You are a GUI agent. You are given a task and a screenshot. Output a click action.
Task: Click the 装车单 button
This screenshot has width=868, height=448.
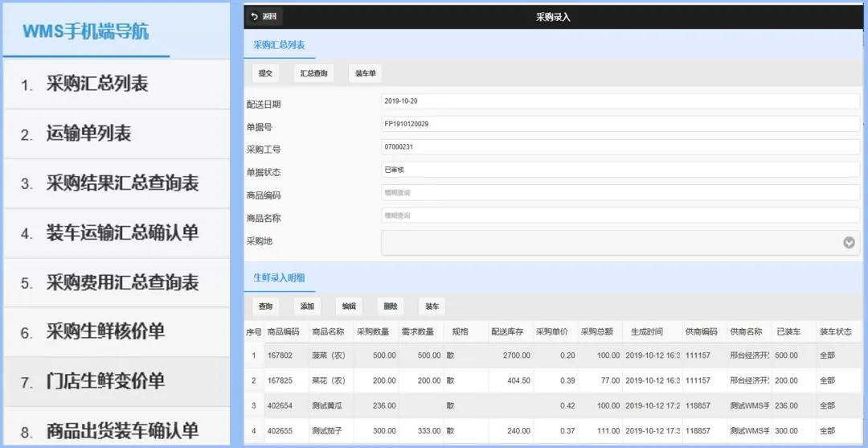click(366, 73)
